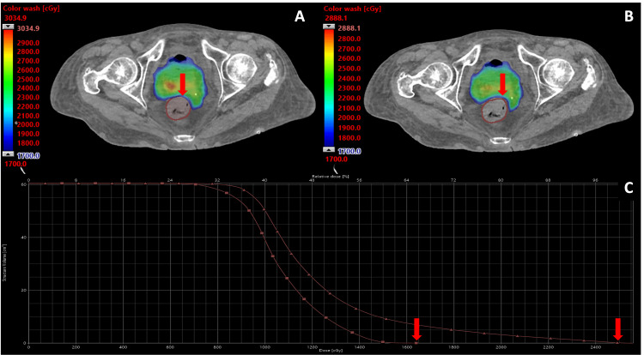The width and height of the screenshot is (644, 355).
Task: Click panel A upper color wash slider handle
Action: click(x=9, y=27)
